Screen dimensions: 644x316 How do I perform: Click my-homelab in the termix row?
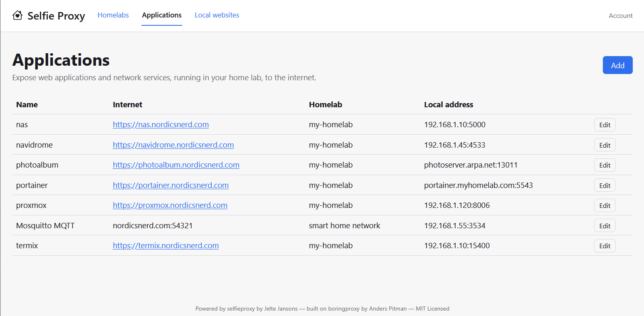pyautogui.click(x=331, y=246)
